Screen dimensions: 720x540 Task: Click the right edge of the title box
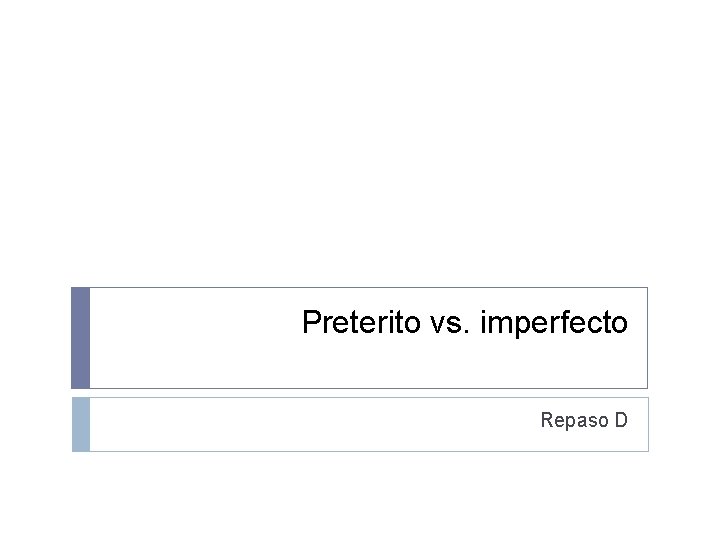[647, 338]
